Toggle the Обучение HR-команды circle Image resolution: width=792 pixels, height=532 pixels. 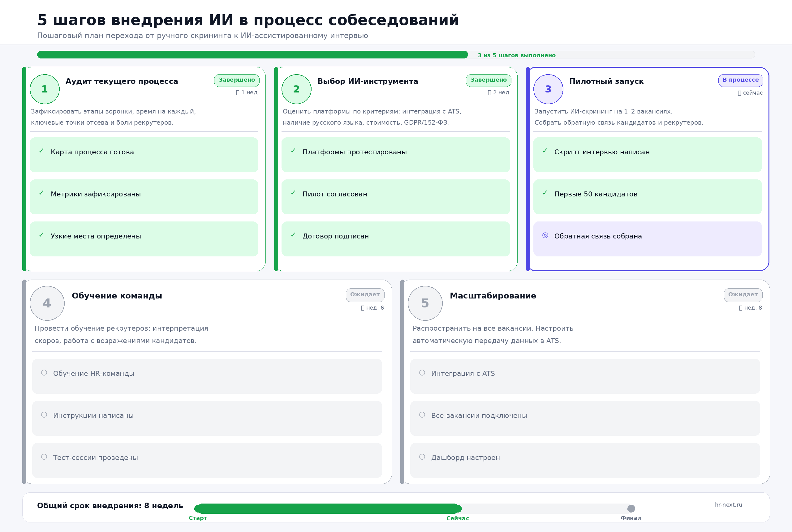44,373
